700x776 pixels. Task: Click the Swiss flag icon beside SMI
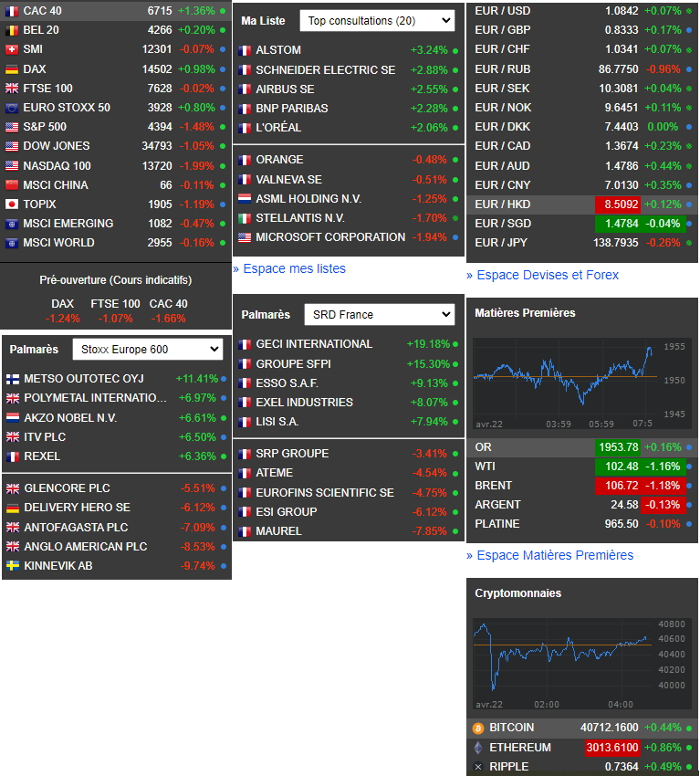(x=12, y=49)
